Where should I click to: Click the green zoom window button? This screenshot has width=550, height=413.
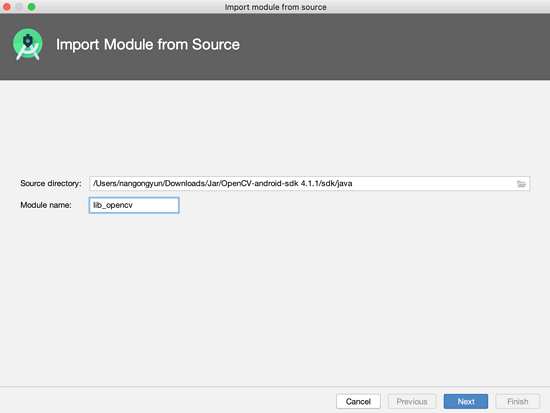(x=32, y=7)
